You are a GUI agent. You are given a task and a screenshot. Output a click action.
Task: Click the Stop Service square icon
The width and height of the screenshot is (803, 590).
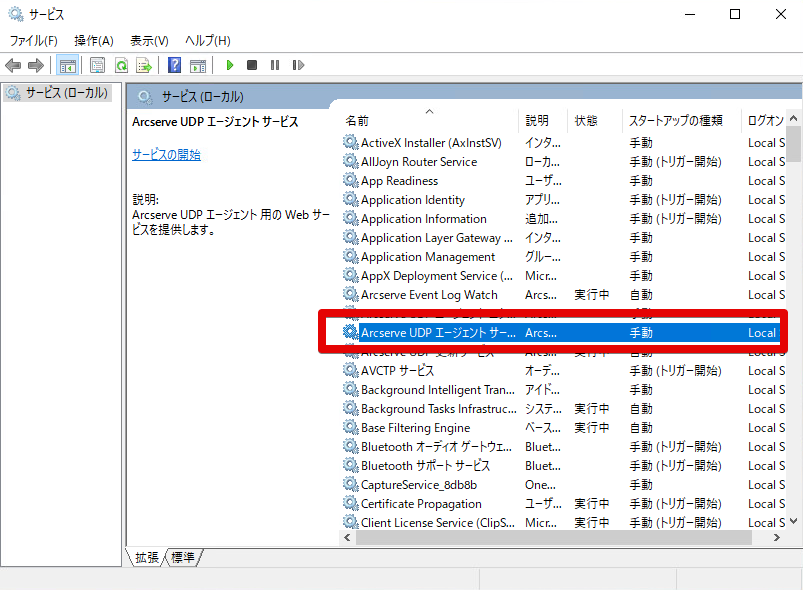[x=252, y=65]
